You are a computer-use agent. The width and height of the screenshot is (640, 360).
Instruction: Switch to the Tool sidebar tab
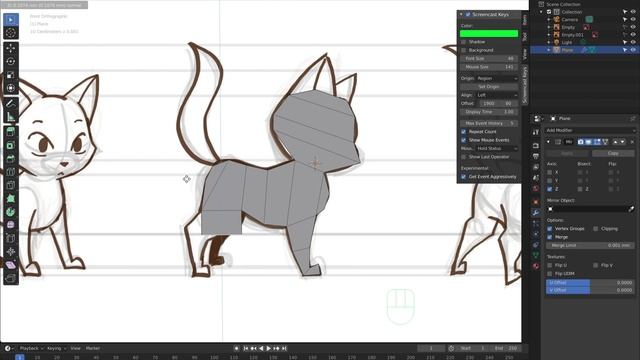pyautogui.click(x=525, y=36)
